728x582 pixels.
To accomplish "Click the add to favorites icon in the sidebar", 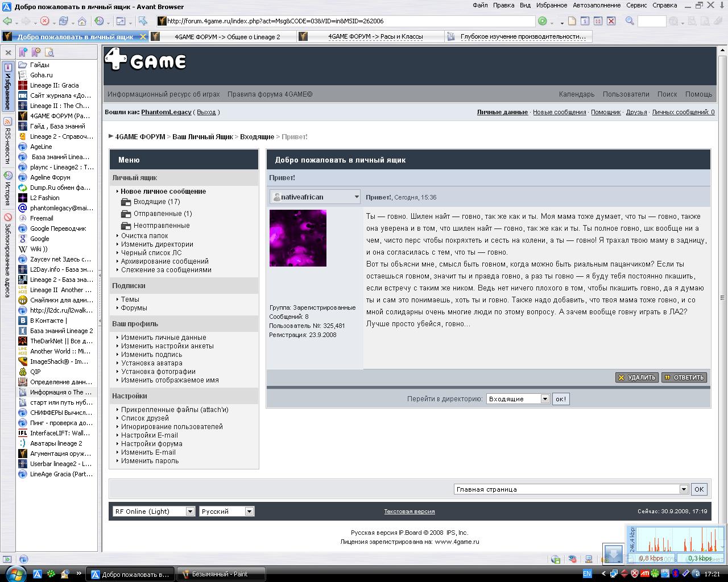I will click(x=24, y=52).
